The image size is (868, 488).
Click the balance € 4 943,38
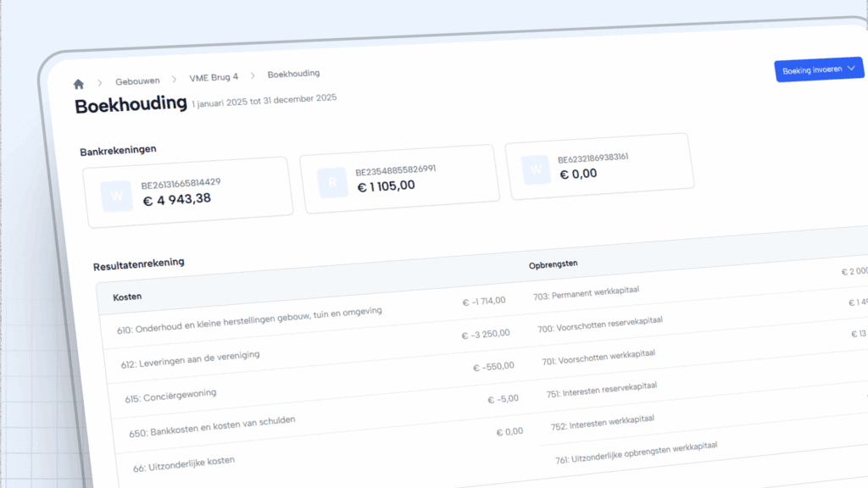177,199
